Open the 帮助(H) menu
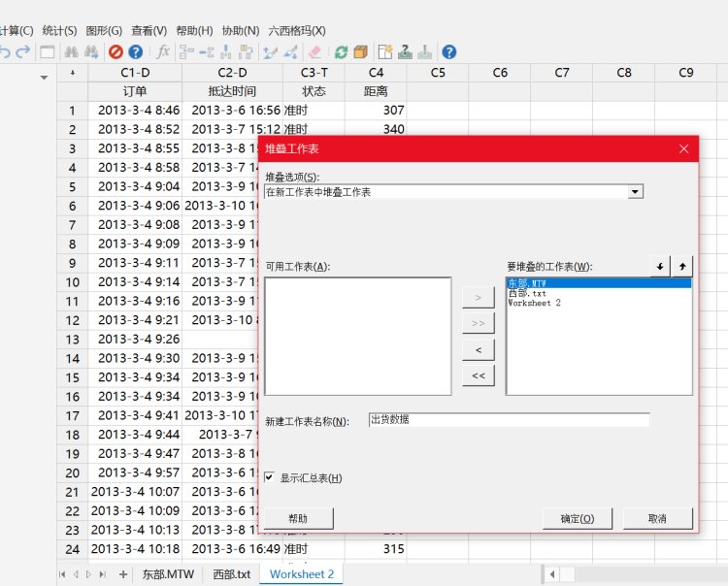 (194, 31)
